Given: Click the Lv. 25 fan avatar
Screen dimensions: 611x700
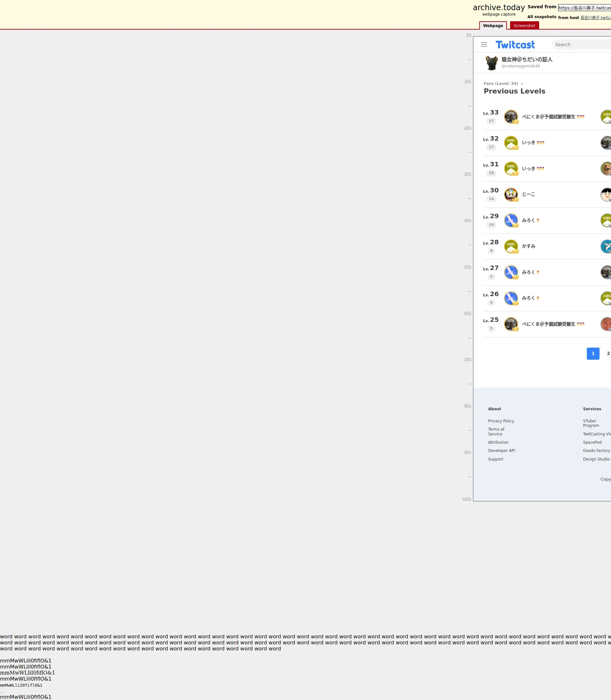Looking at the screenshot, I should [511, 324].
